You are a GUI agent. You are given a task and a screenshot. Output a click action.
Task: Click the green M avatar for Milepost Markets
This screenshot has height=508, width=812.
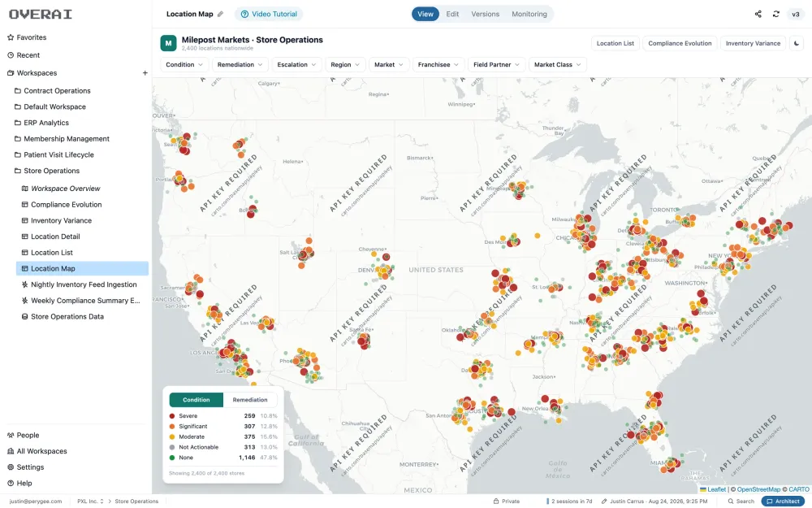(168, 43)
